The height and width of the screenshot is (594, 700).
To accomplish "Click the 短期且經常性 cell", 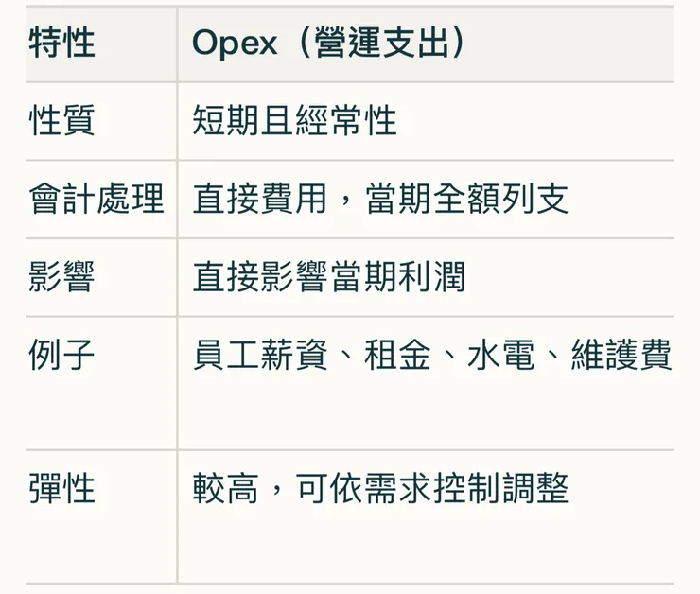I will (294, 121).
